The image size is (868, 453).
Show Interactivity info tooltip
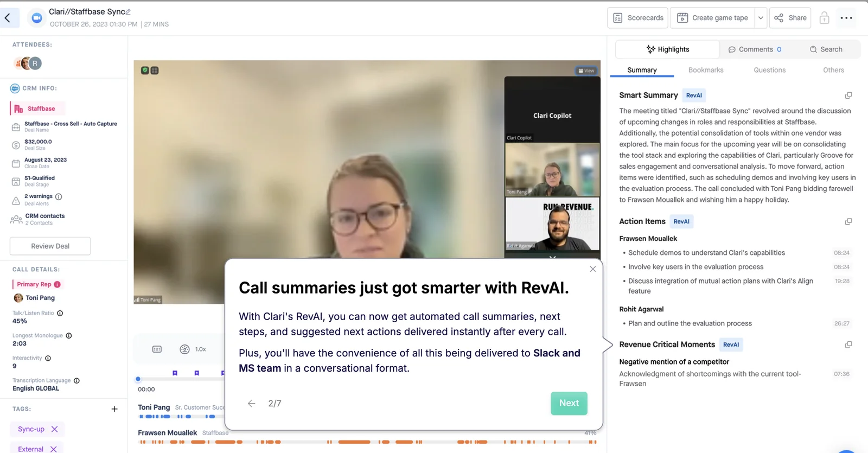(48, 358)
